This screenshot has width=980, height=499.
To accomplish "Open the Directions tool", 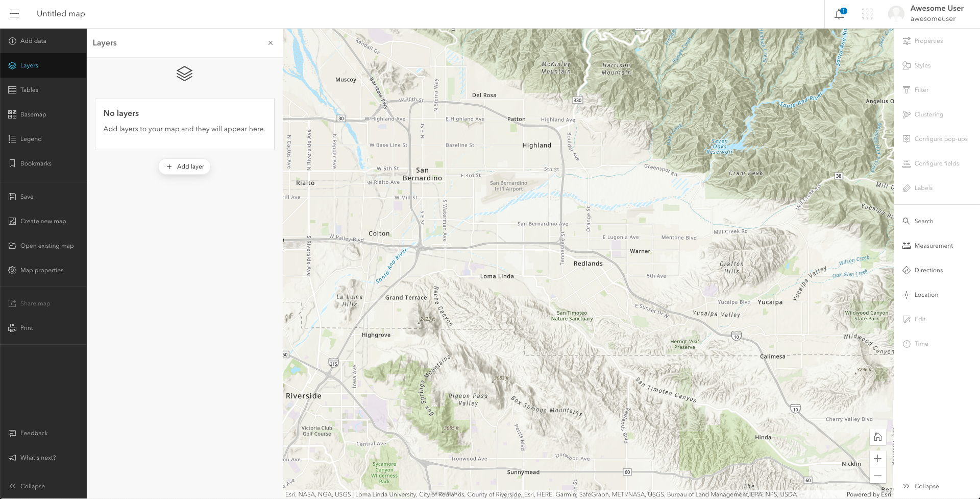I will tap(928, 270).
